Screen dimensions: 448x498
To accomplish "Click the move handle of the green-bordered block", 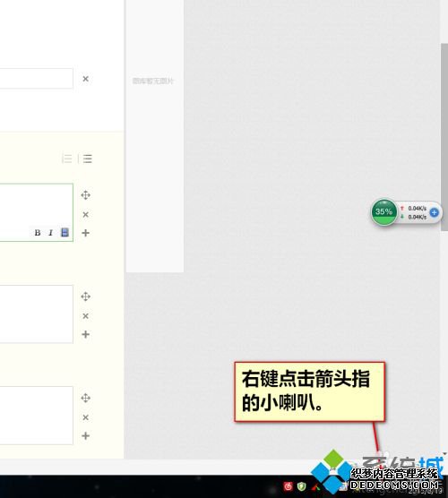I will click(85, 195).
